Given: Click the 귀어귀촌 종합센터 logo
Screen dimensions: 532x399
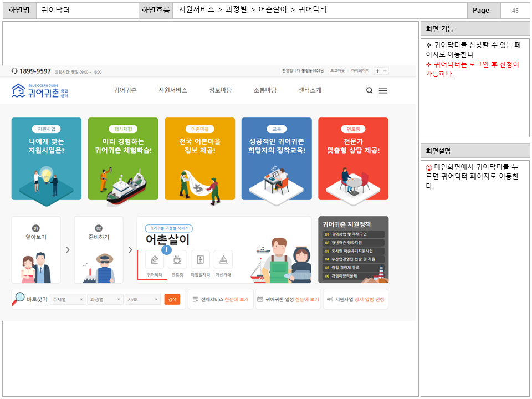Looking at the screenshot, I should click(40, 91).
